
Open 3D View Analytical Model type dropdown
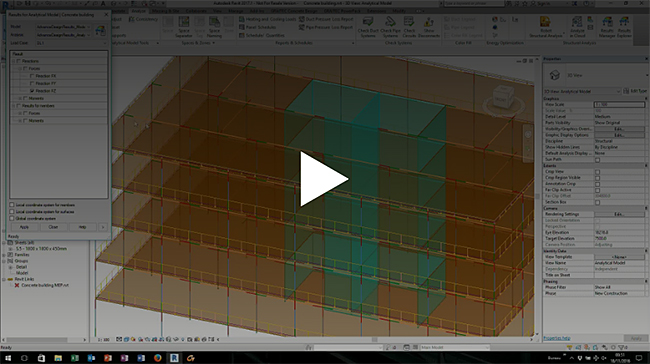582,91
